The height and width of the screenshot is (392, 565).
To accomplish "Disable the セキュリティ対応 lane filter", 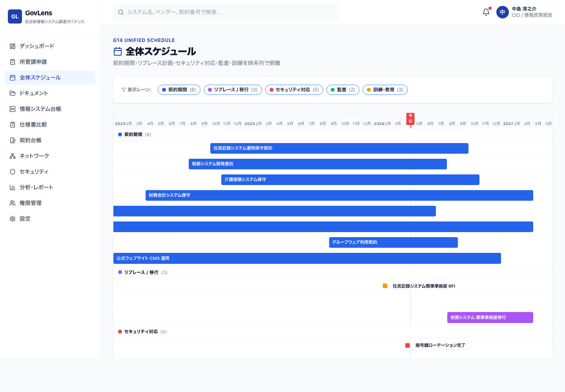I will (x=294, y=89).
